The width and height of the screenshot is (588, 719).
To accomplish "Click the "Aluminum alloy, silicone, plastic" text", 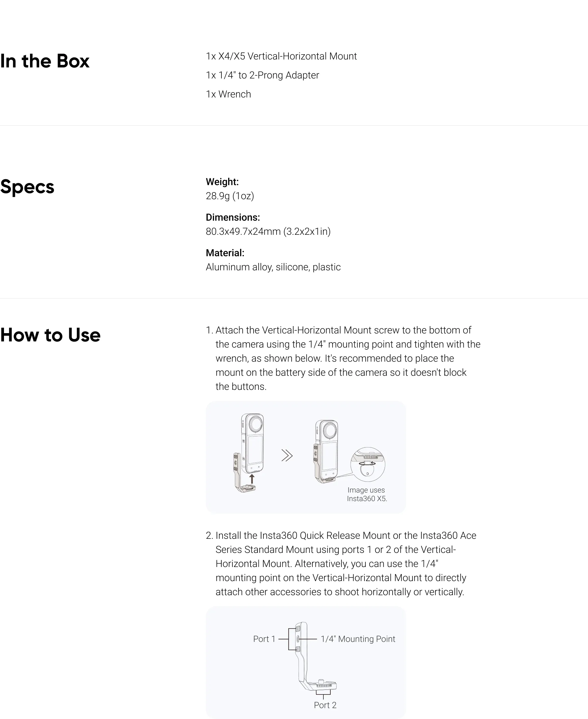I will [273, 267].
